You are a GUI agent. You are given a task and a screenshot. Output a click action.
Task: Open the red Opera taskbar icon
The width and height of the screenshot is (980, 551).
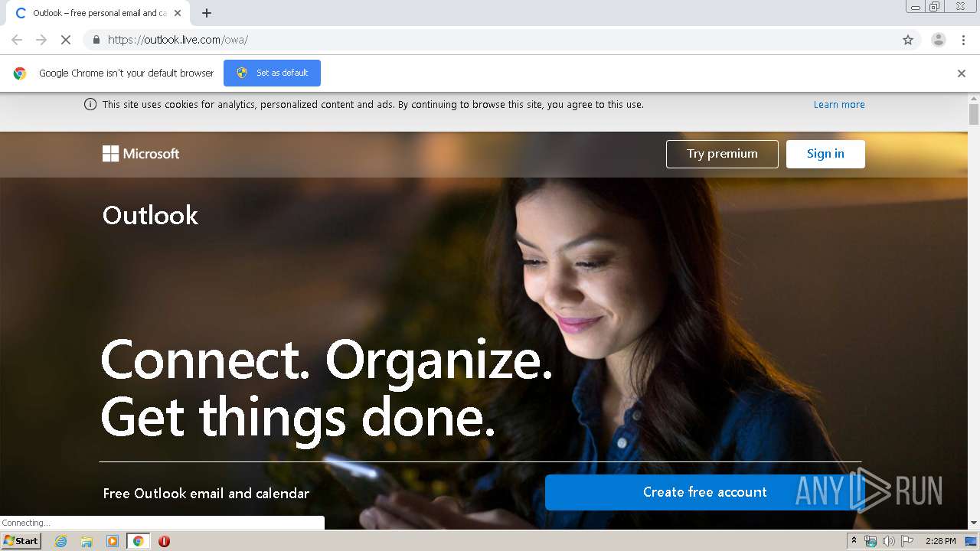coord(164,541)
